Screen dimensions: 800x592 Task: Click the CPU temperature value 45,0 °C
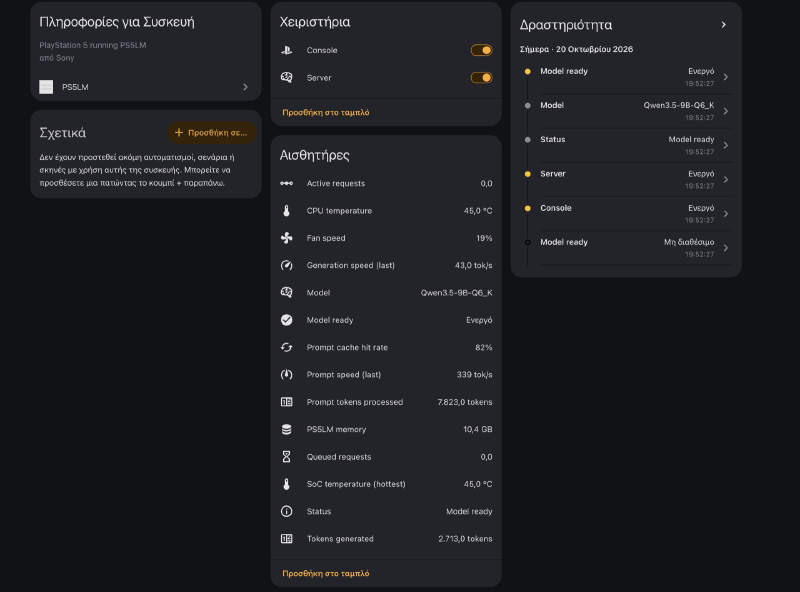[478, 211]
